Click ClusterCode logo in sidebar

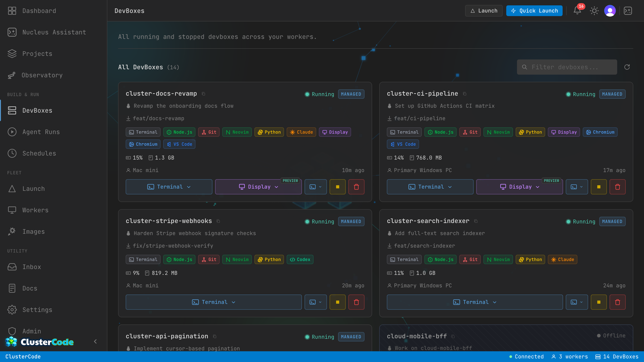coord(40,341)
